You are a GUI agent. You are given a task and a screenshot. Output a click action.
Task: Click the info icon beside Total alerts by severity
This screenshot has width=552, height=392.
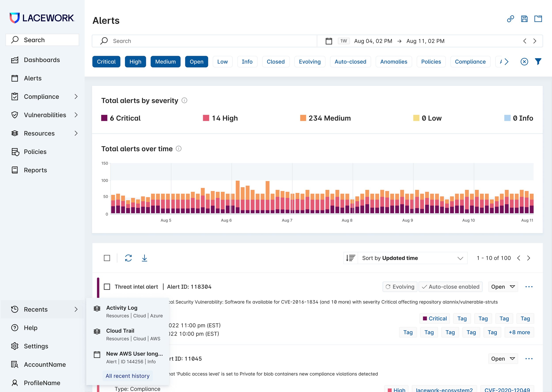(x=184, y=100)
